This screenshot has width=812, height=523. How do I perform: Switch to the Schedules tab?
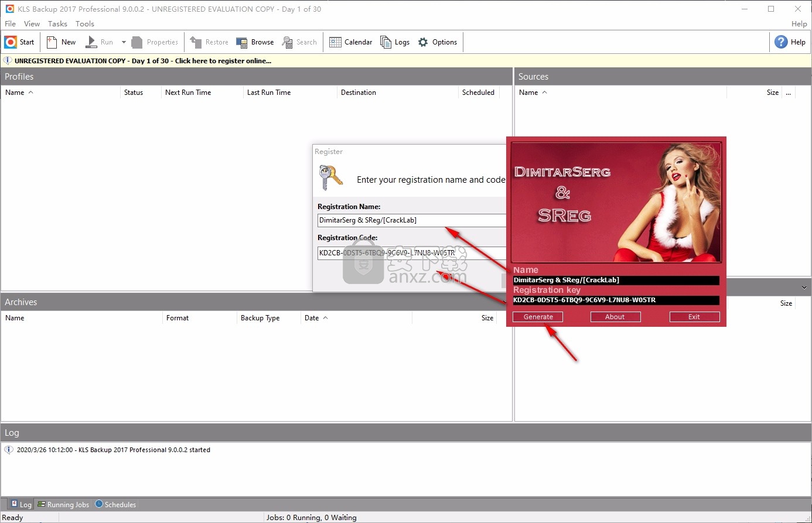point(115,504)
